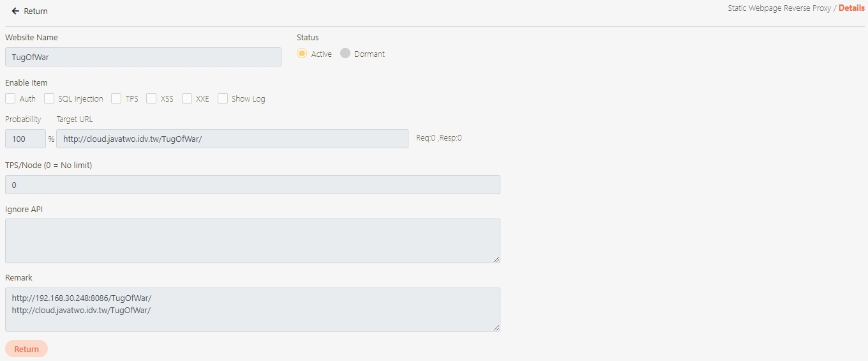Check the XSS option
868x361 pixels.
tap(151, 98)
